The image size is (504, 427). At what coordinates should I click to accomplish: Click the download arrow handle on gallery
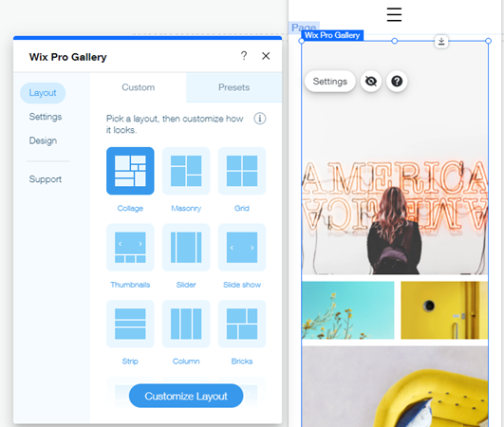[441, 41]
